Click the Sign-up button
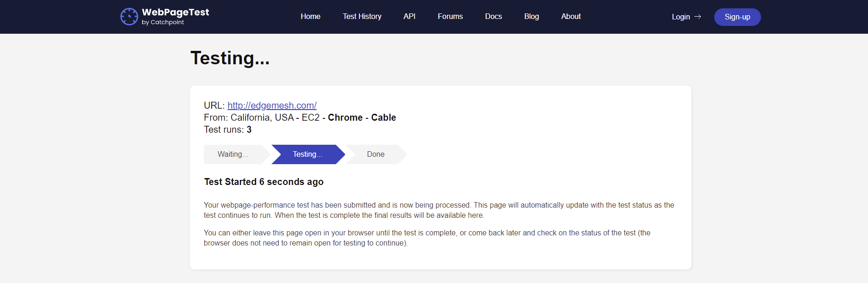 pyautogui.click(x=737, y=17)
